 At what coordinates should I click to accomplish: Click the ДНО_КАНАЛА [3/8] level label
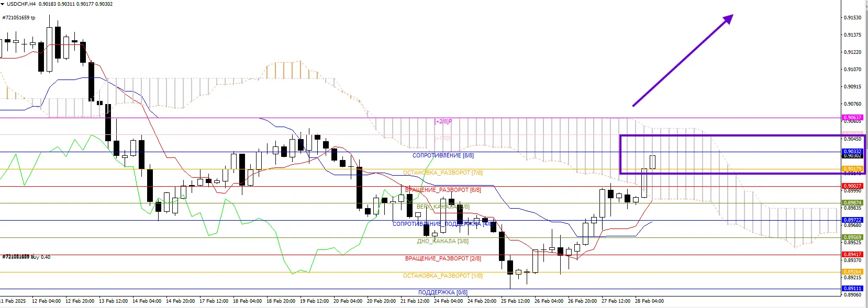(443, 242)
